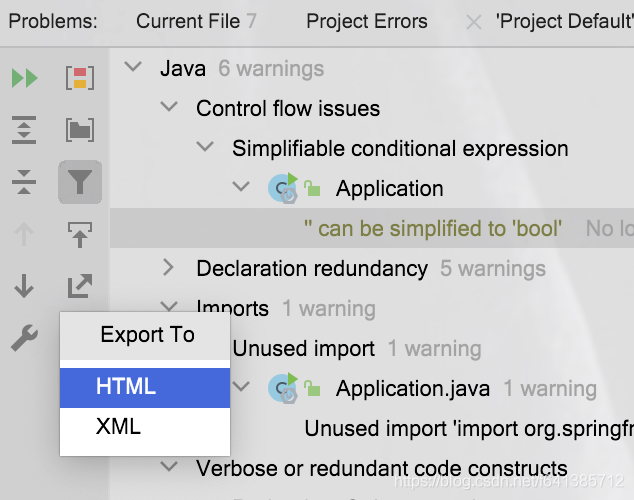
Task: Switch to the Project Errors tab
Action: (x=366, y=21)
